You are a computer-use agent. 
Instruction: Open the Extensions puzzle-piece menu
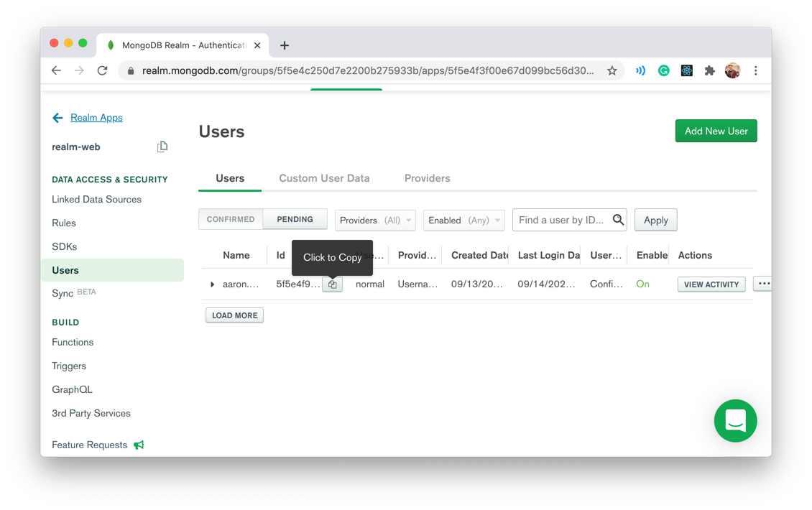coord(709,71)
